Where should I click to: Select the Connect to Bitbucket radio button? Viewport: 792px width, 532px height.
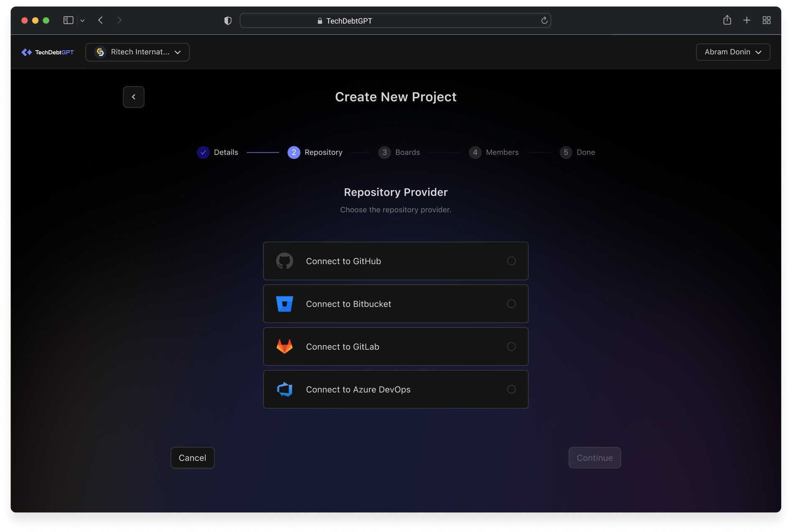(511, 304)
